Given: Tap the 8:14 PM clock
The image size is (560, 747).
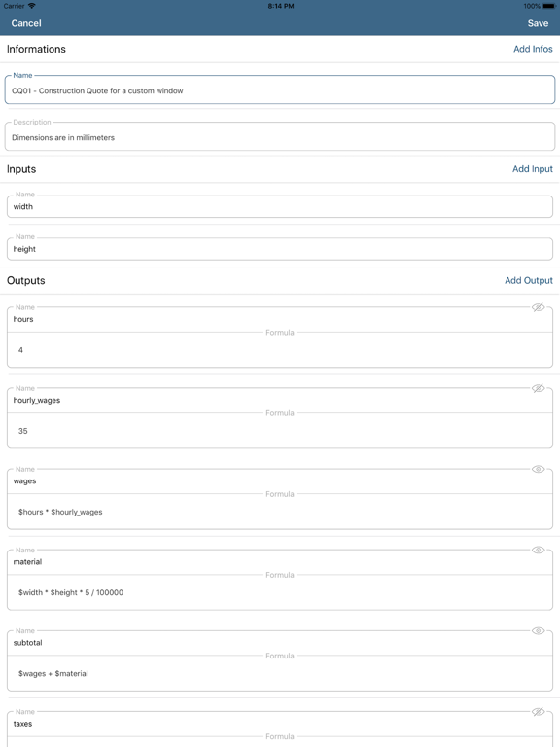Looking at the screenshot, I should pos(280,6).
